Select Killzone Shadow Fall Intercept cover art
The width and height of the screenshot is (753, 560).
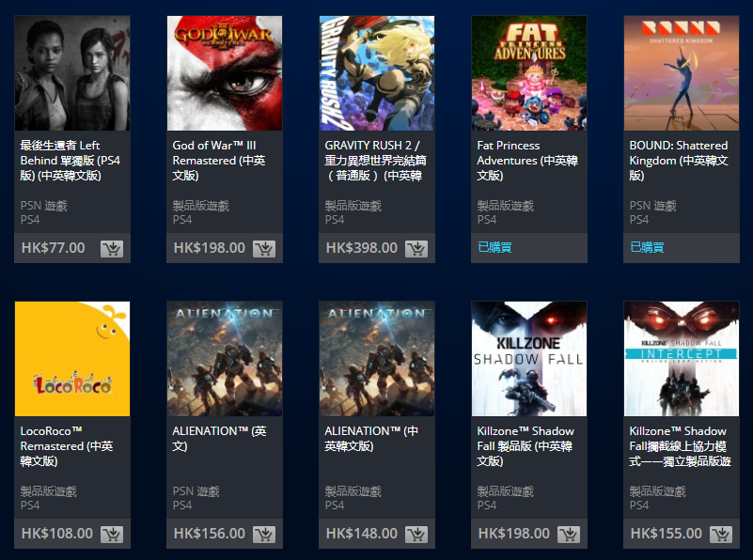click(682, 359)
